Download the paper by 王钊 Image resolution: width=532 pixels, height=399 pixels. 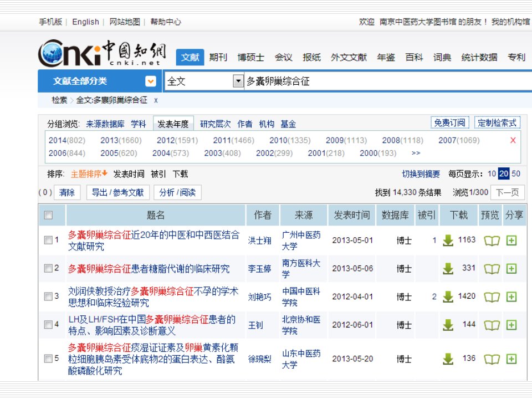(448, 325)
